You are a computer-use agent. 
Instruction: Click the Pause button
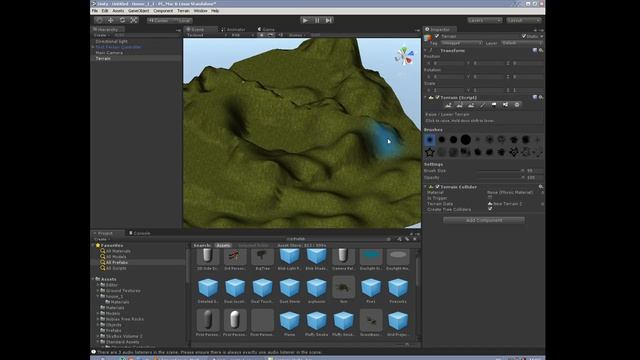click(x=317, y=20)
